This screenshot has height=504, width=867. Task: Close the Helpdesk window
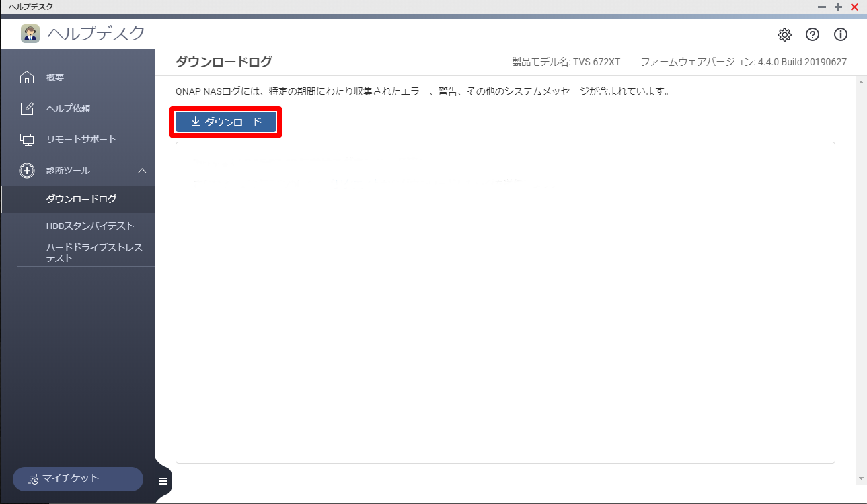click(855, 7)
